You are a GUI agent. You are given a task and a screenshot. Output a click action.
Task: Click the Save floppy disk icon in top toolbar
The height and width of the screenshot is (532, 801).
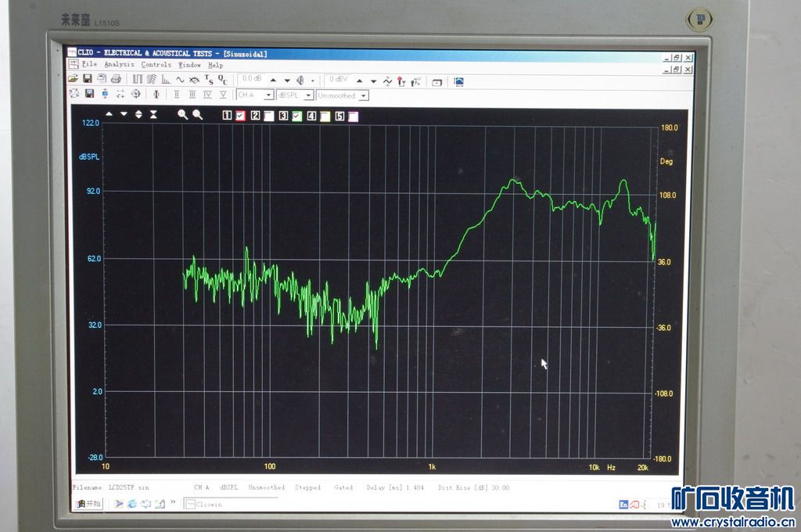(88, 79)
